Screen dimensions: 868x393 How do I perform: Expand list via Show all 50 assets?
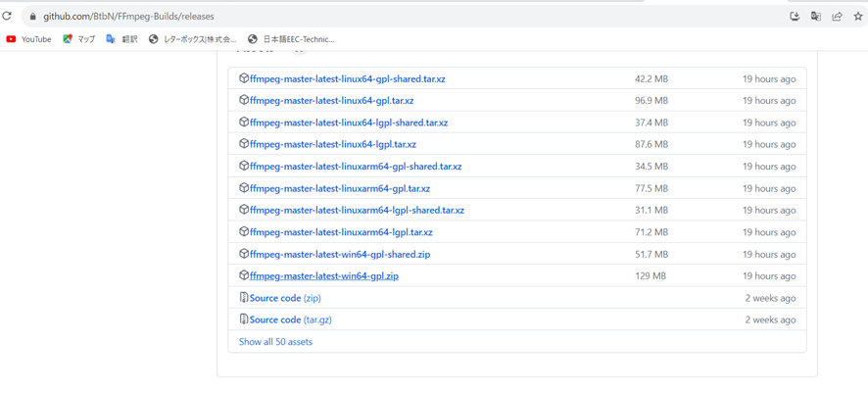pyautogui.click(x=275, y=342)
